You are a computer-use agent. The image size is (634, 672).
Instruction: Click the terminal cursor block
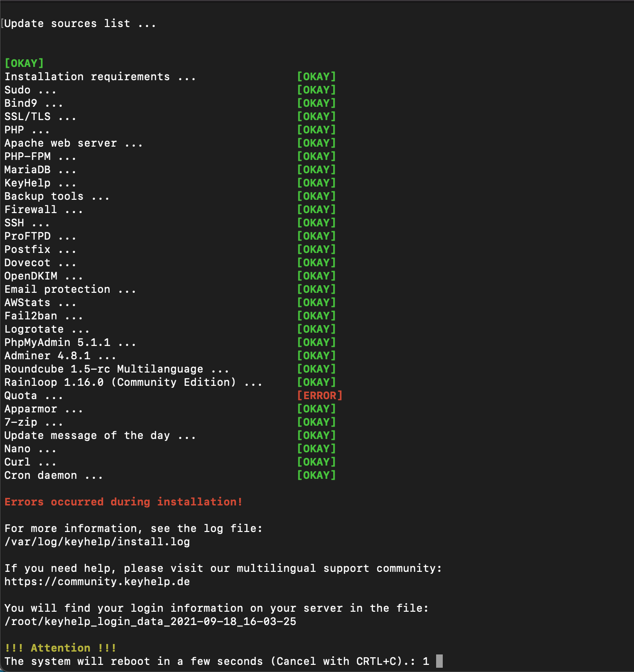click(x=439, y=661)
